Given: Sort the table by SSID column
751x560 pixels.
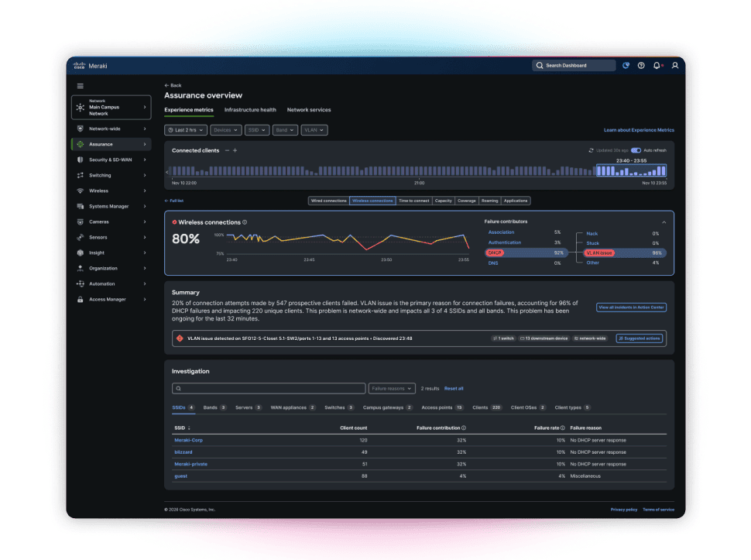Looking at the screenshot, I should coord(183,428).
